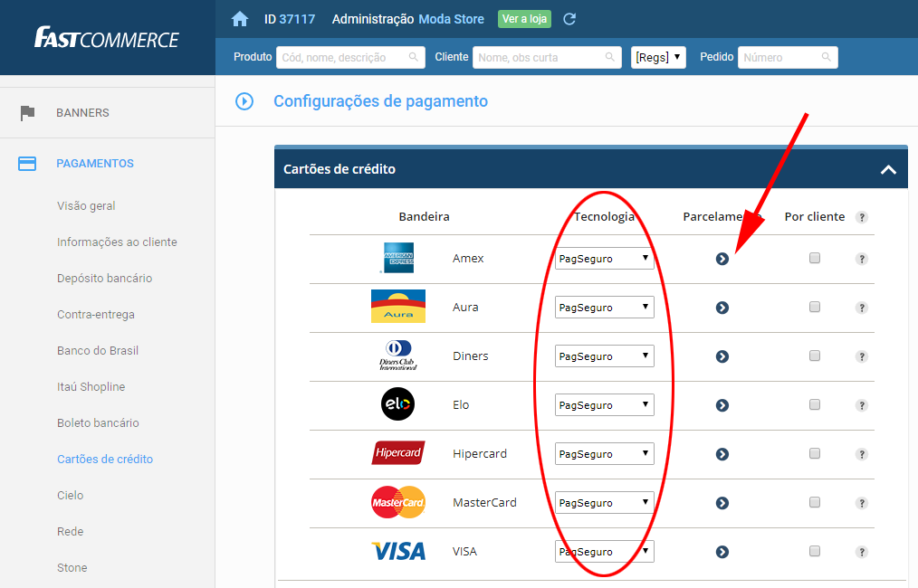Enable Por cliente checkbox for Diners
Screen dimensions: 918x588
tap(815, 356)
